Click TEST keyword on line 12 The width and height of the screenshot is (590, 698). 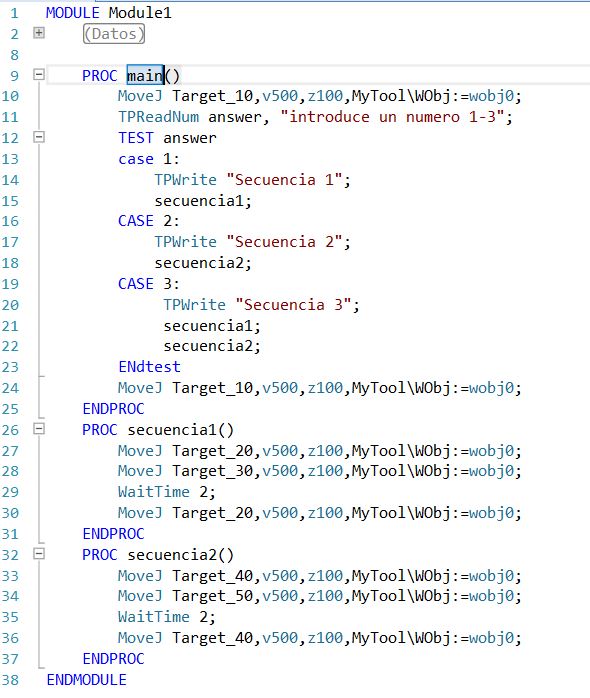136,138
